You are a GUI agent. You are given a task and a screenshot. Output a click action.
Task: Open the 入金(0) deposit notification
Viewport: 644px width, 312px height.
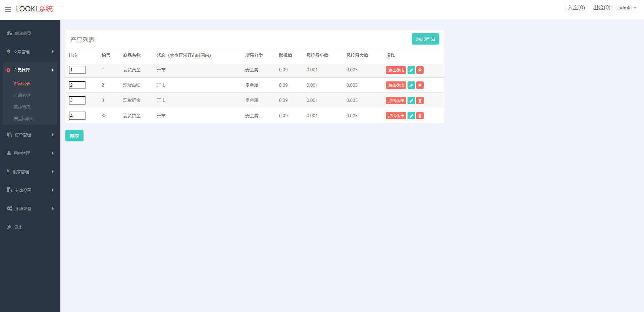576,8
